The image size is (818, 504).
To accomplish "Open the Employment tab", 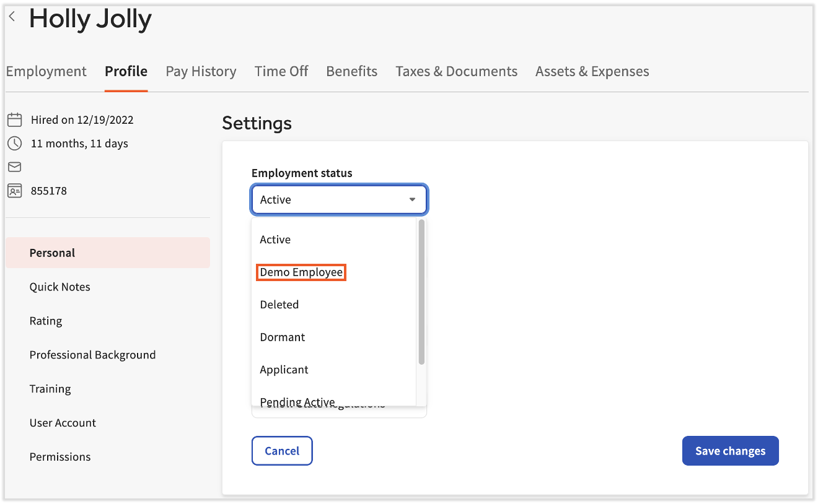I will 46,71.
